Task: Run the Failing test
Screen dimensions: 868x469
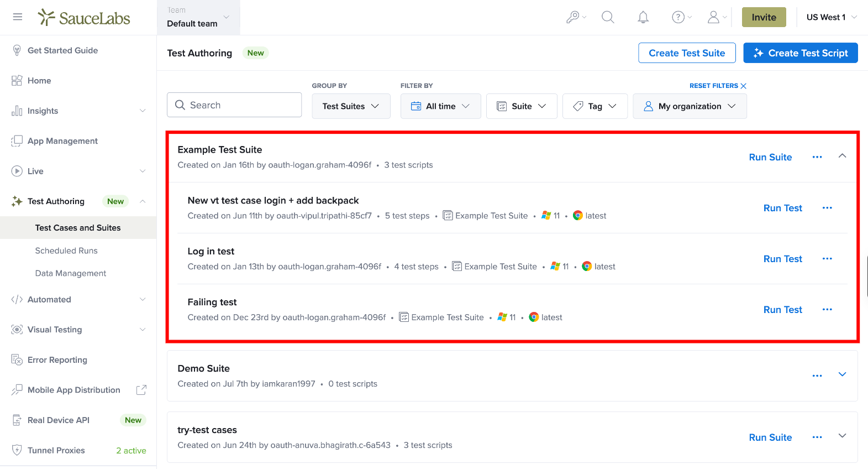Action: click(x=783, y=310)
